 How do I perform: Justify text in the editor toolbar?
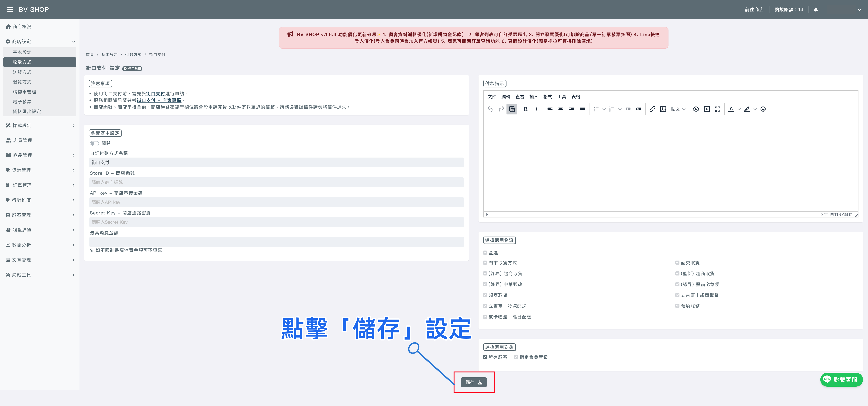pyautogui.click(x=582, y=109)
